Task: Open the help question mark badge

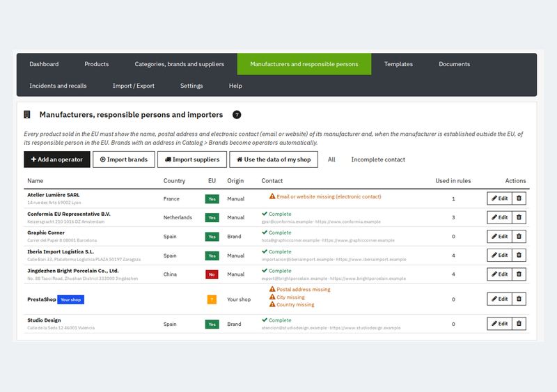Action: (237, 115)
